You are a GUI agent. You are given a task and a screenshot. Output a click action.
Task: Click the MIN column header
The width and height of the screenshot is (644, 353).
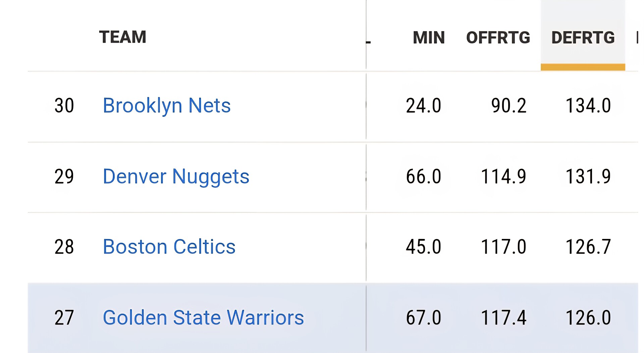click(x=429, y=38)
